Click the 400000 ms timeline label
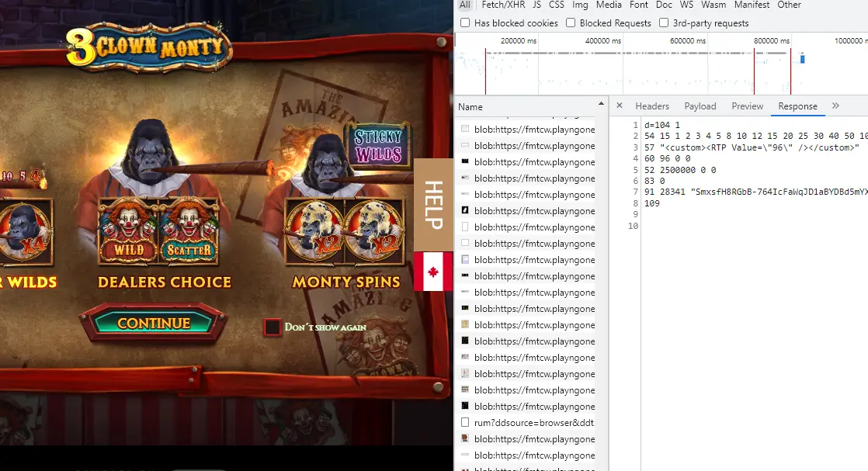Screen dimensions: 868x471 [x=602, y=41]
